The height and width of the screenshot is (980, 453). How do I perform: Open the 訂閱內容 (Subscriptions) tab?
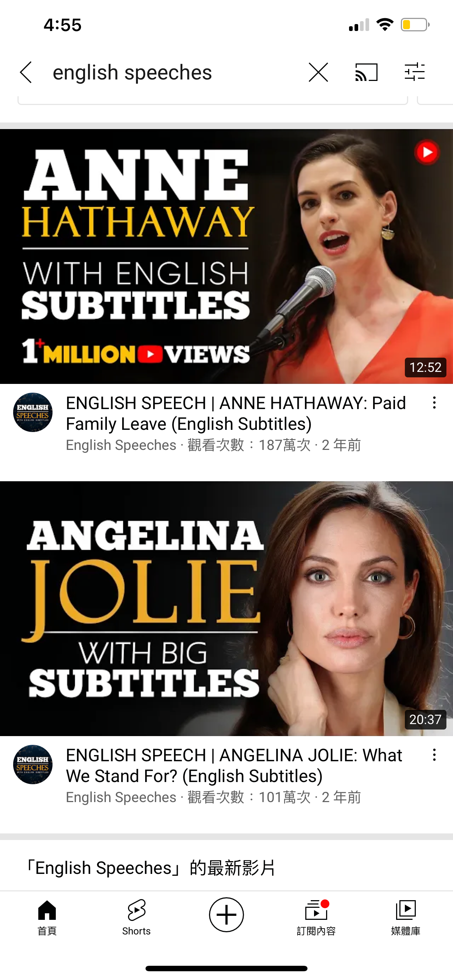(x=316, y=917)
